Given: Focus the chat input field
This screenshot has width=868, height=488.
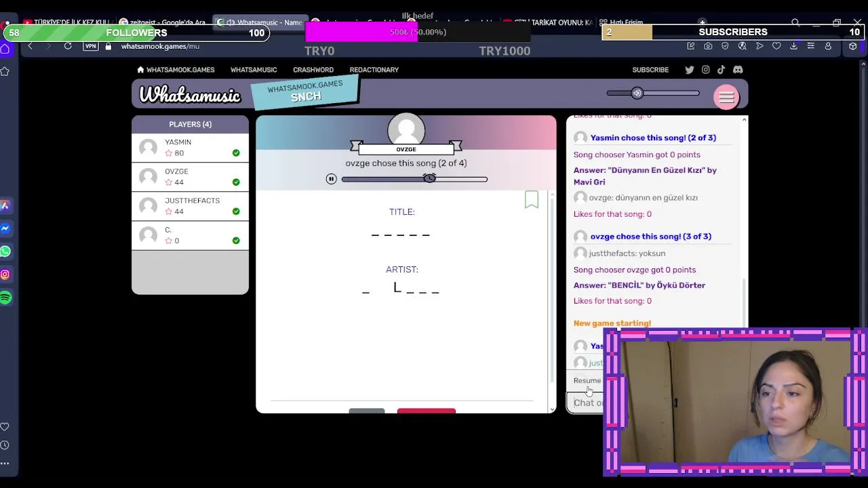Looking at the screenshot, I should click(x=585, y=403).
